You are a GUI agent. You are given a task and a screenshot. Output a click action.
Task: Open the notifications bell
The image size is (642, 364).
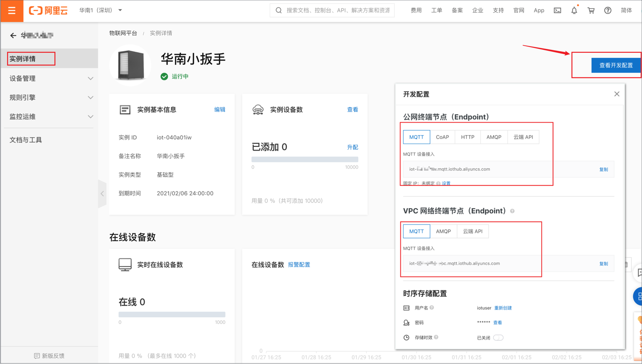click(574, 10)
